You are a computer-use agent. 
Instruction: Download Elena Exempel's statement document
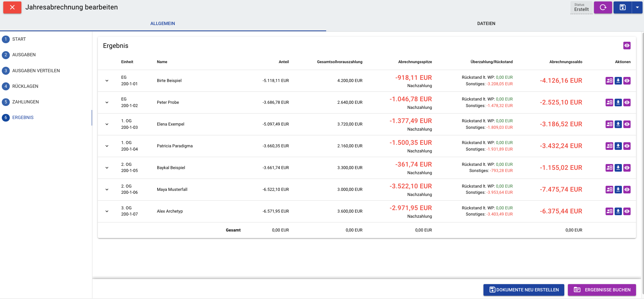point(618,124)
